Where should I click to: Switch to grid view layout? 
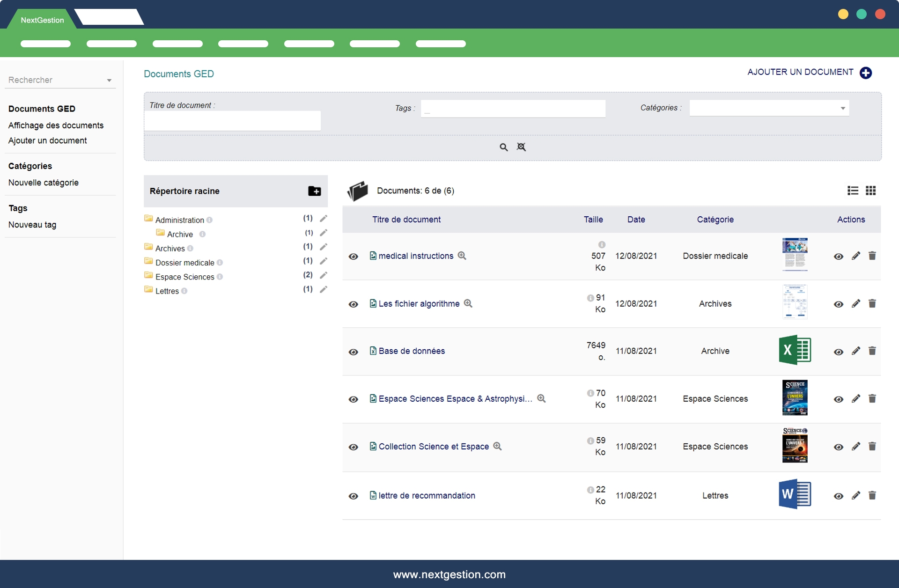[x=870, y=191]
